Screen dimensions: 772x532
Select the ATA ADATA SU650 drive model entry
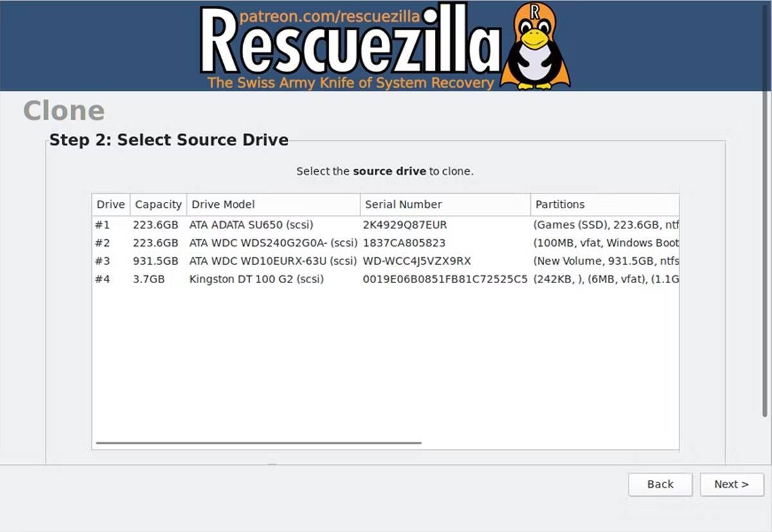(x=251, y=225)
